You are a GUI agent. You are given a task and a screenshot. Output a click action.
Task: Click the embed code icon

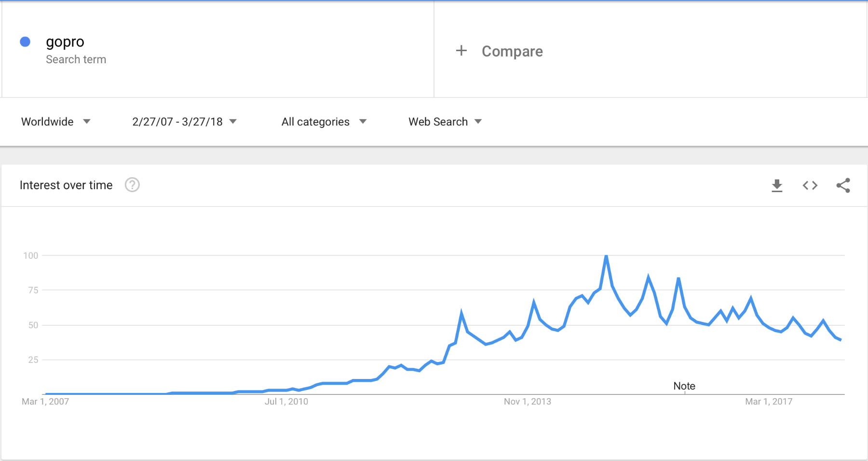810,185
